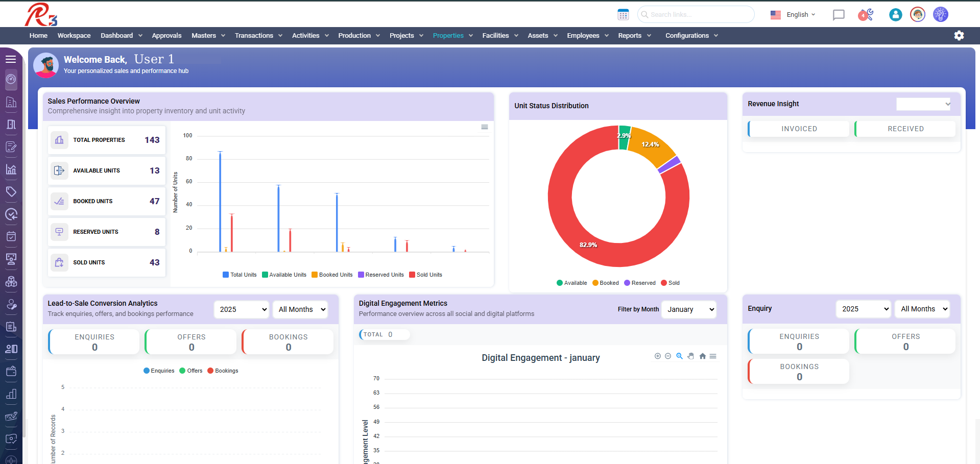Click the INVOICED button in Revenue Insight
980x464 pixels.
[x=798, y=129]
